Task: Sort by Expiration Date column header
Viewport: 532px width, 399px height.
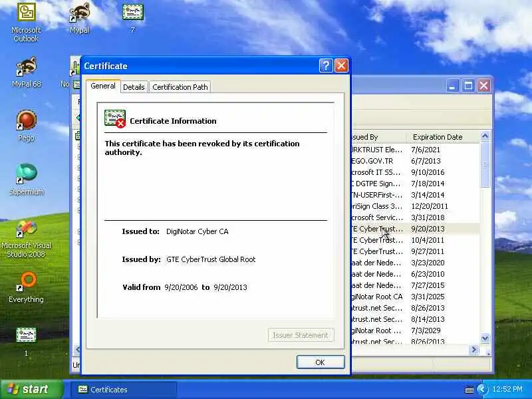Action: pos(443,137)
